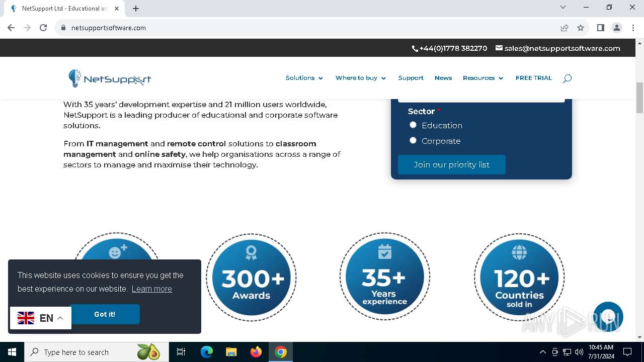The height and width of the screenshot is (362, 644).
Task: Open the News page
Action: (x=443, y=78)
